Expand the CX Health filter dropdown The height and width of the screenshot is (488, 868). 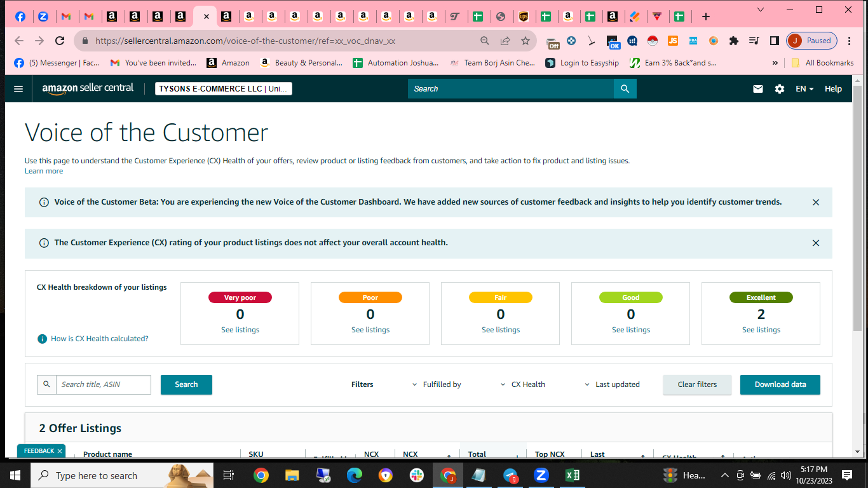pyautogui.click(x=522, y=384)
